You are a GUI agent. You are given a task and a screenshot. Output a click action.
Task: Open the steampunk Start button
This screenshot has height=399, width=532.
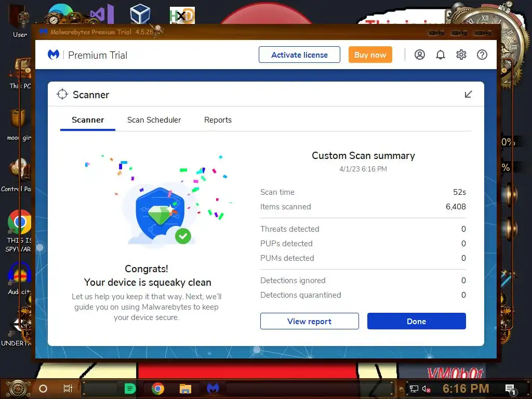[18, 389]
